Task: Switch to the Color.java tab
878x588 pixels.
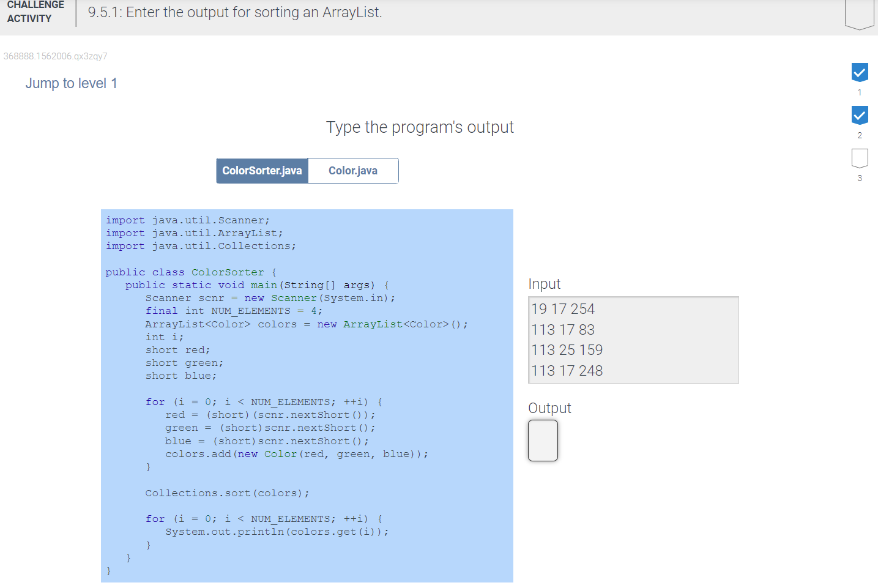Action: (353, 171)
